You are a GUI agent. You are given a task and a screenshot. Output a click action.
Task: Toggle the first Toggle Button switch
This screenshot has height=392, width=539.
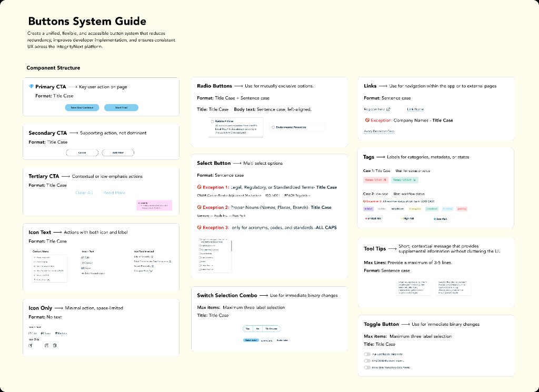click(x=367, y=354)
